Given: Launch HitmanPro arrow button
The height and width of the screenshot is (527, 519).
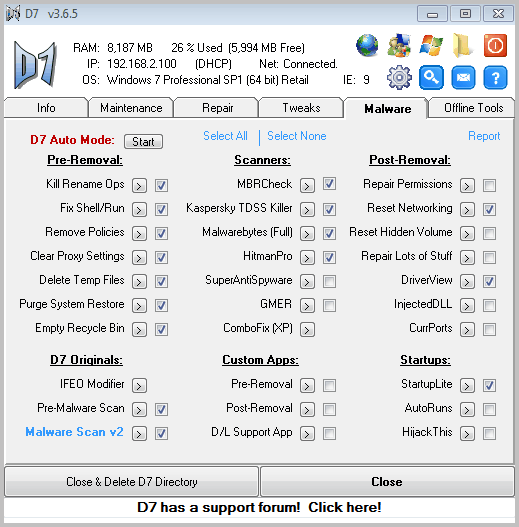Looking at the screenshot, I should 307,257.
